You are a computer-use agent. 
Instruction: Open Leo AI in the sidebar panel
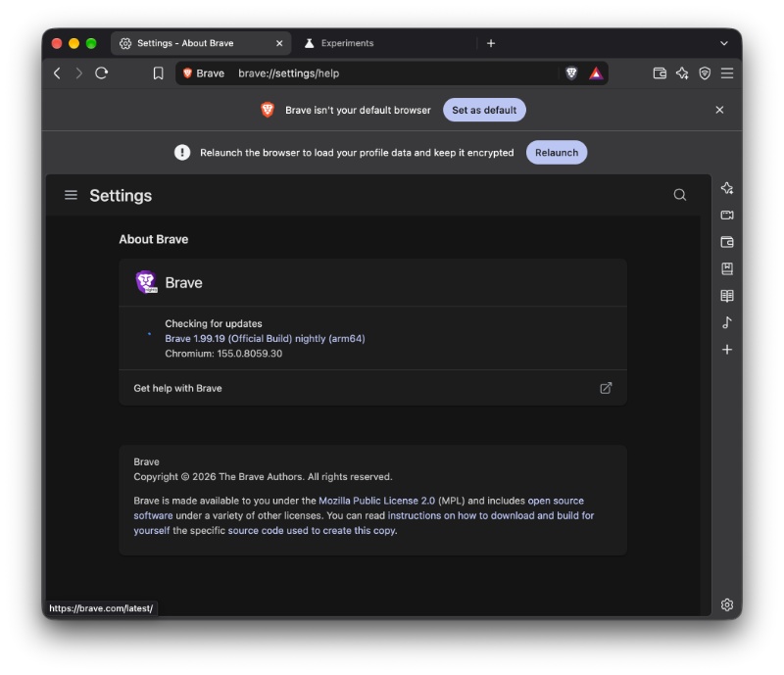point(727,188)
